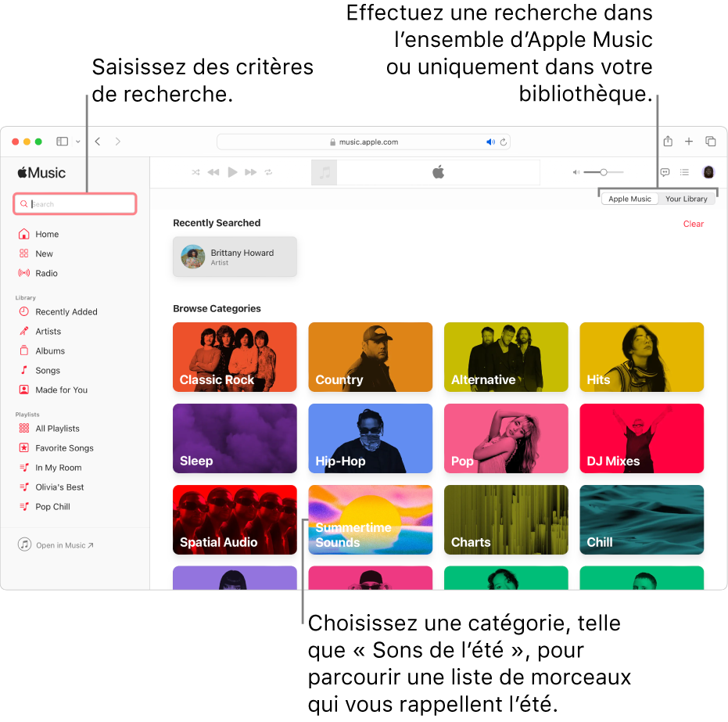
Task: Open Summertime Sounds category
Action: [371, 519]
